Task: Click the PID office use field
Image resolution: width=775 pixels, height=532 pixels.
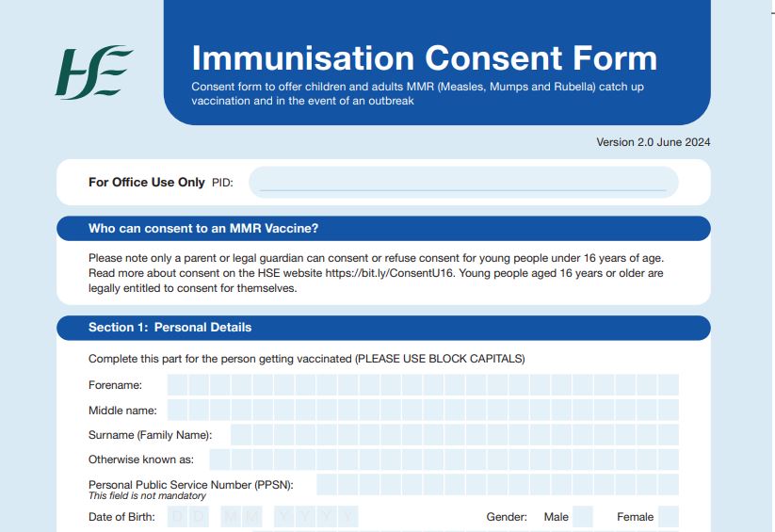Action: [463, 183]
